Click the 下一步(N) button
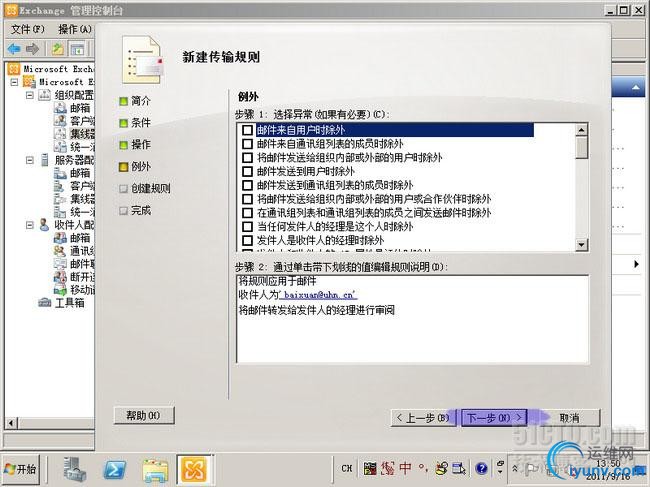 coord(494,418)
